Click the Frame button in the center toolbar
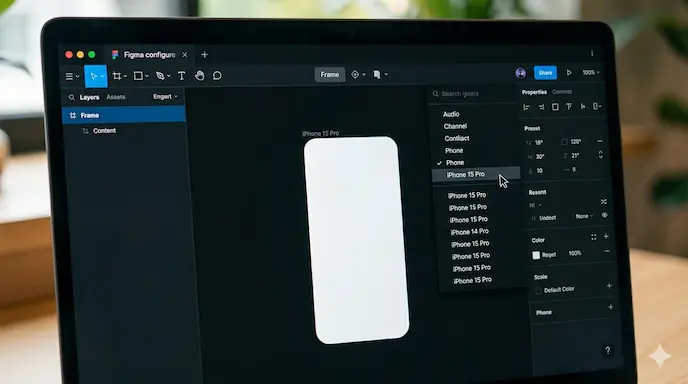 click(330, 75)
